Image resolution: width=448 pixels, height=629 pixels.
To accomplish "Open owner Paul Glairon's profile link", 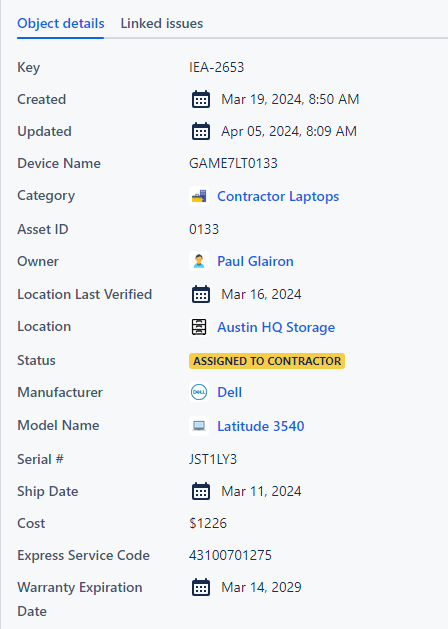I will point(255,261).
